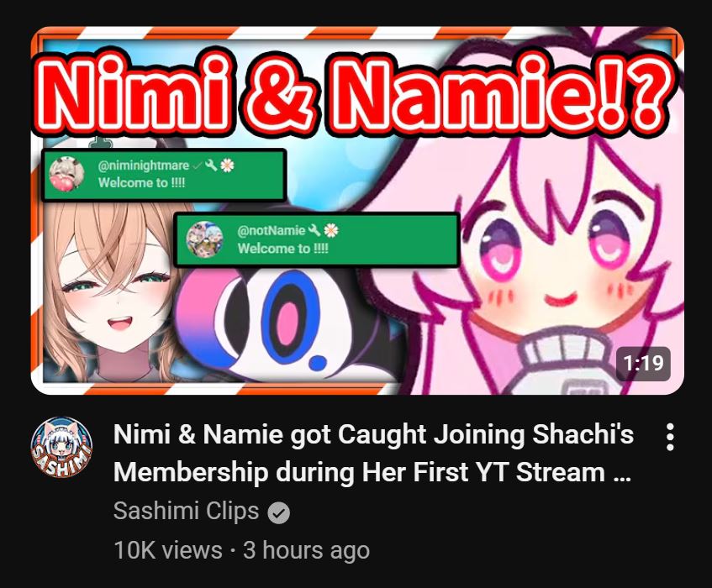
Task: Click the wrench icon next to @niminightmare
Action: tap(210, 165)
